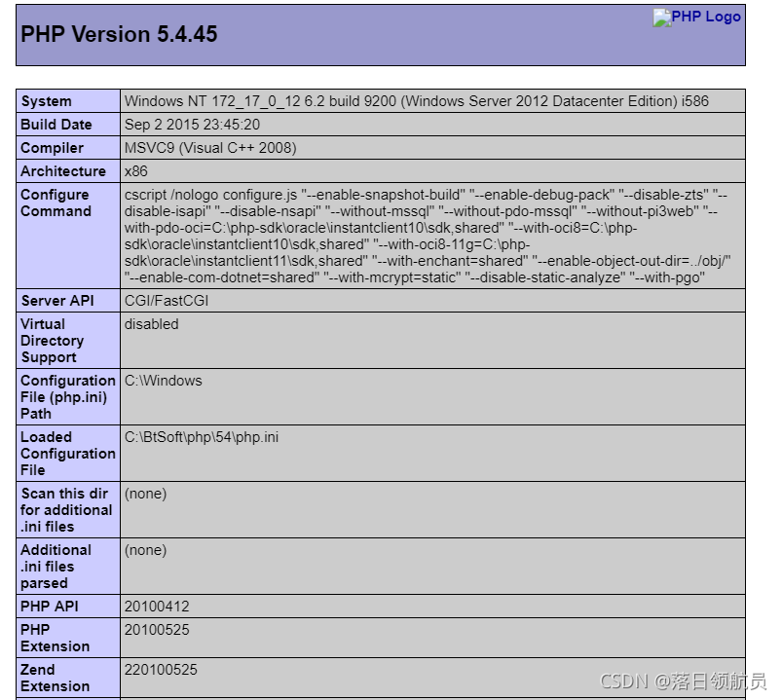
Task: Select MSVC9 (Visual C++ 2008) value
Action: tap(210, 148)
